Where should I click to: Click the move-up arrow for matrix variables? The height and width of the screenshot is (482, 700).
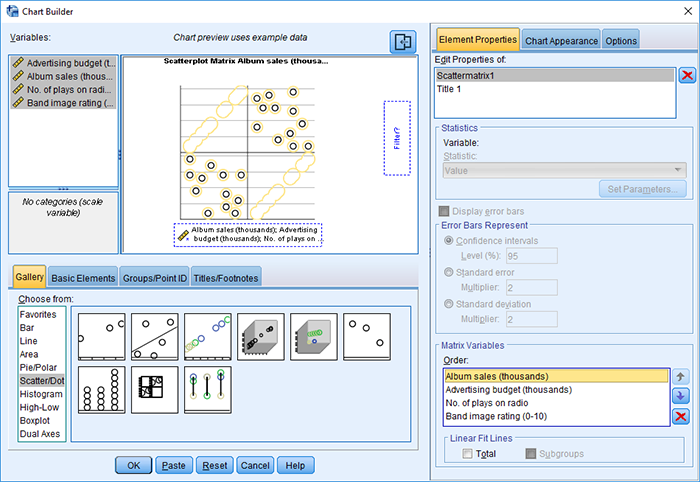[x=680, y=377]
